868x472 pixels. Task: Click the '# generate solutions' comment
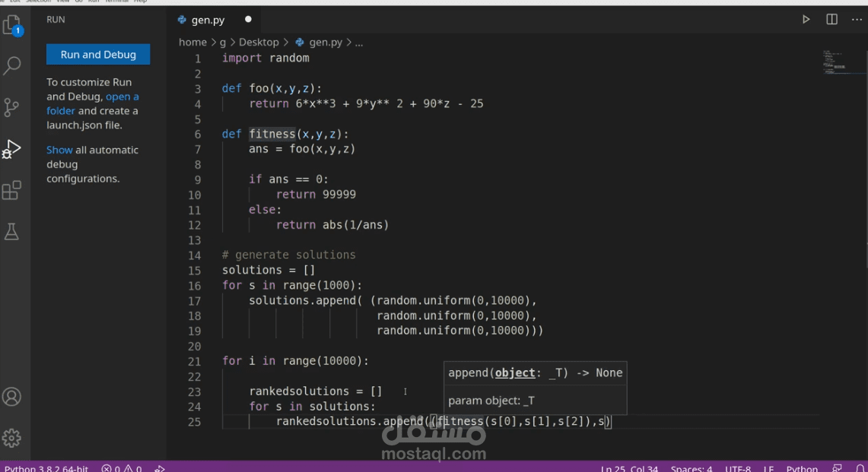289,255
